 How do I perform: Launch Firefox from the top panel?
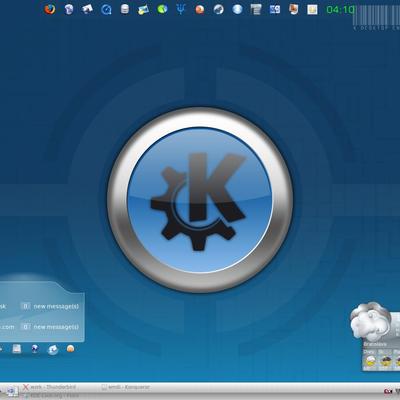click(x=50, y=9)
